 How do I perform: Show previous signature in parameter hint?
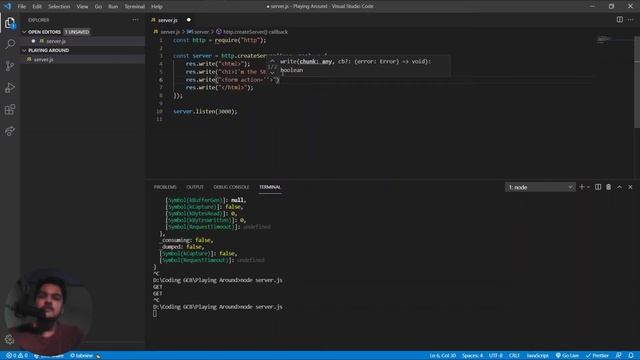pos(272,60)
